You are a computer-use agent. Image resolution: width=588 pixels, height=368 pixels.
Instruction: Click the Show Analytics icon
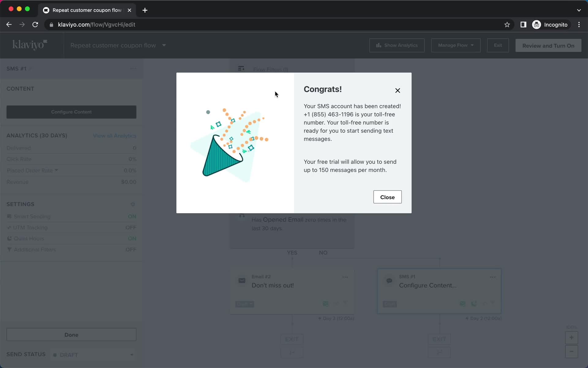point(377,45)
